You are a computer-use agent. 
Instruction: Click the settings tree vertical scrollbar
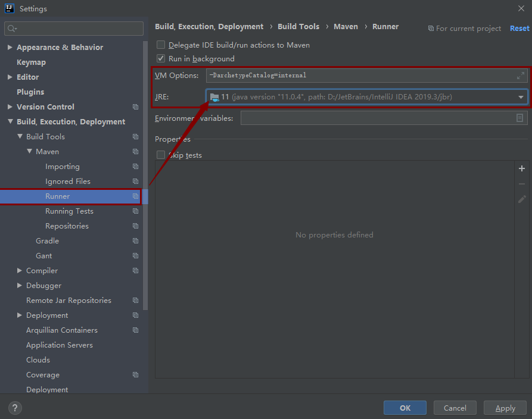145,176
